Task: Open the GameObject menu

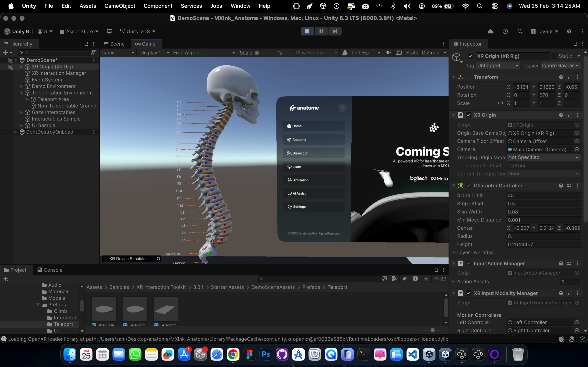Action: [x=120, y=6]
